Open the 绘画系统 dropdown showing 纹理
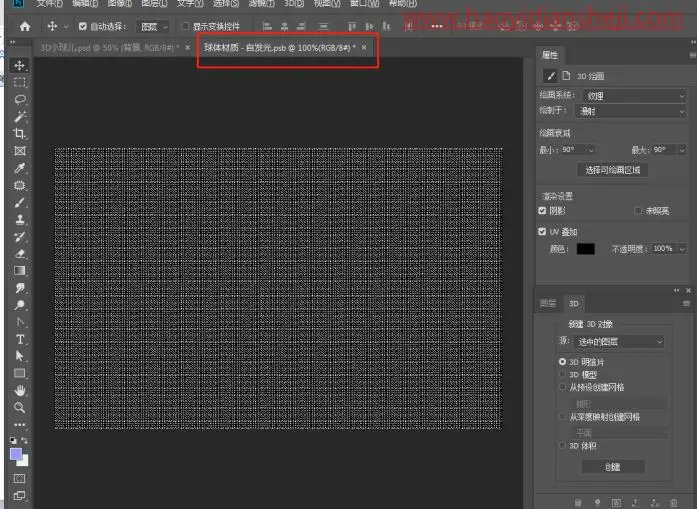 click(634, 96)
